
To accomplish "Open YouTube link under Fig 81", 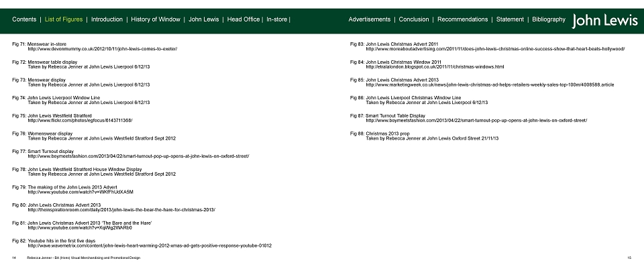I will [x=80, y=227].
